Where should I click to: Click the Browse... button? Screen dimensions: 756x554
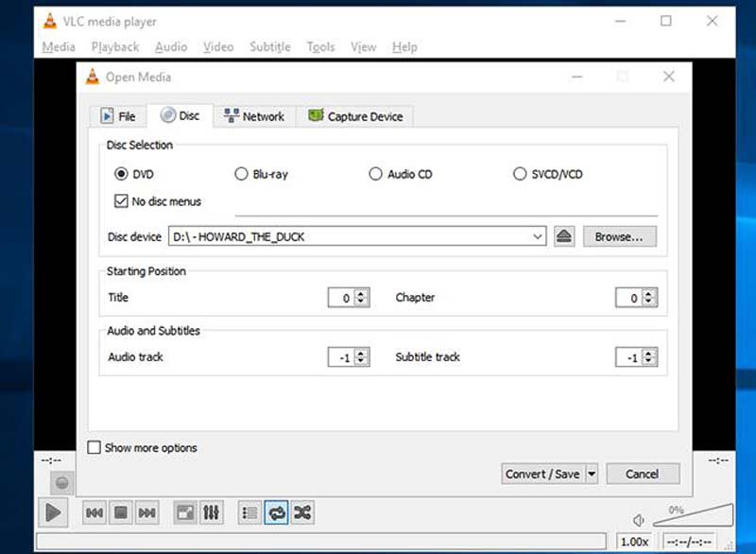(620, 236)
